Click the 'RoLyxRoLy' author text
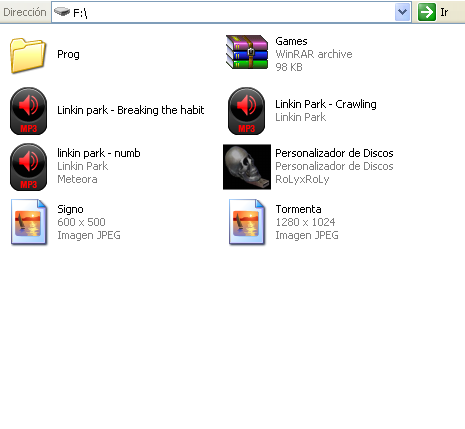 click(x=302, y=179)
